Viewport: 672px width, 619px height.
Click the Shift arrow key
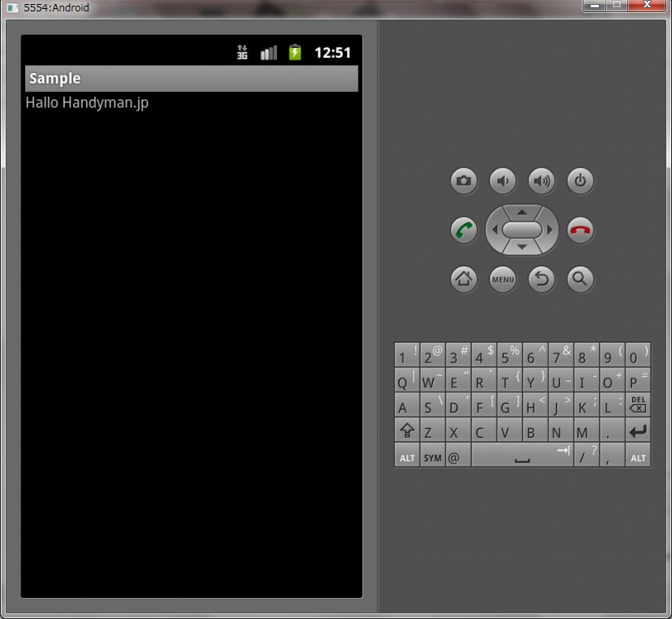407,430
